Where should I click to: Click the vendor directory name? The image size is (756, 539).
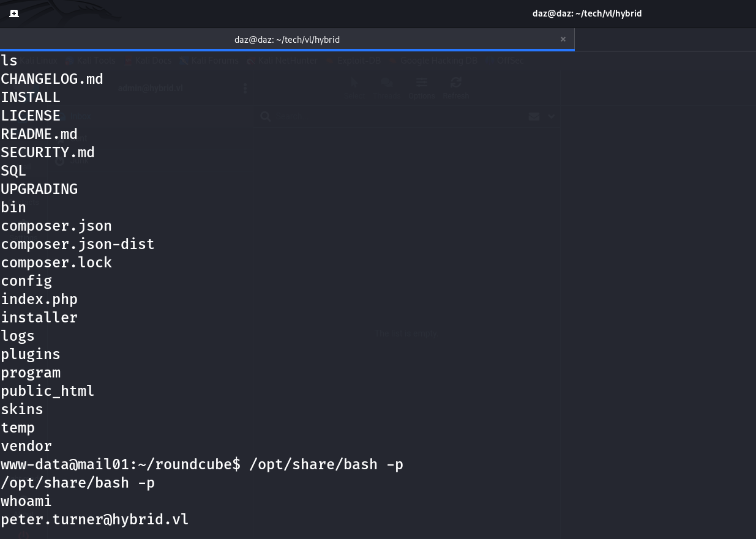point(26,446)
